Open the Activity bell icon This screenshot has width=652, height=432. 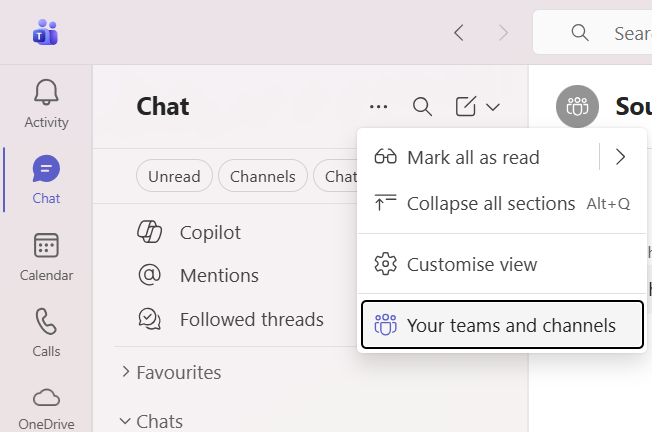pyautogui.click(x=46, y=104)
